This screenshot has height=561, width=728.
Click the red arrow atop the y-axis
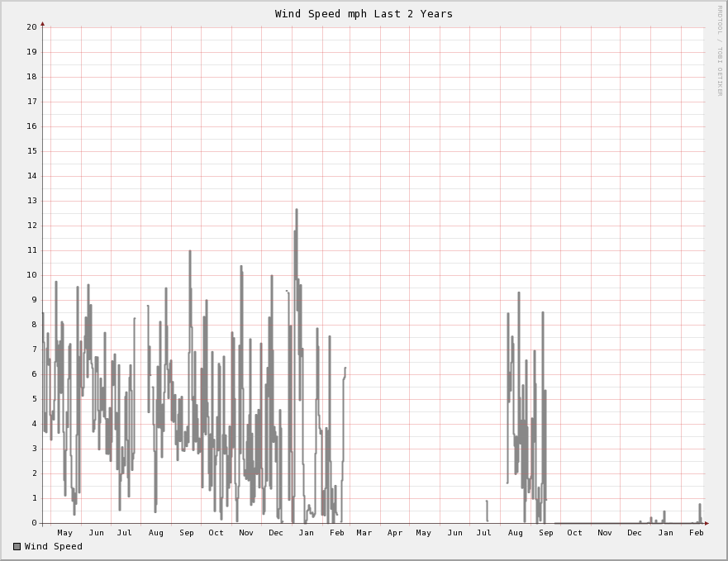tap(42, 24)
